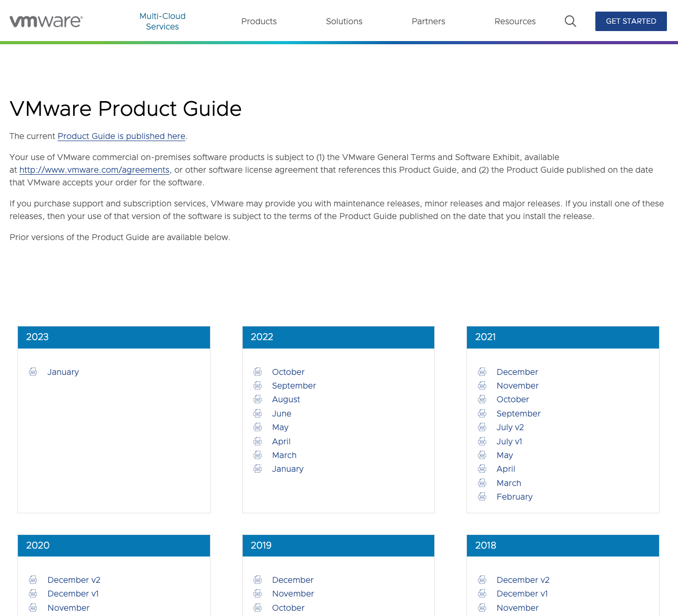Open the 2022 March product guide

tap(284, 455)
